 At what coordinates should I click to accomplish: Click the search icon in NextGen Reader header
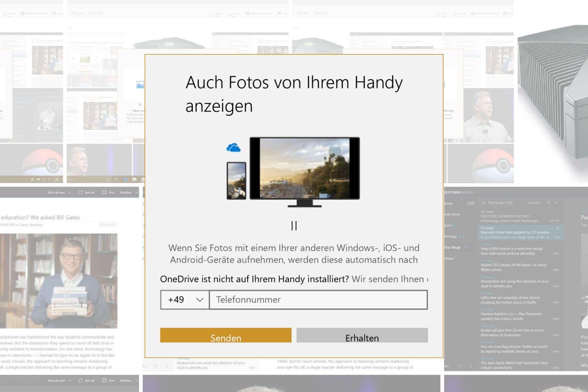point(556,203)
